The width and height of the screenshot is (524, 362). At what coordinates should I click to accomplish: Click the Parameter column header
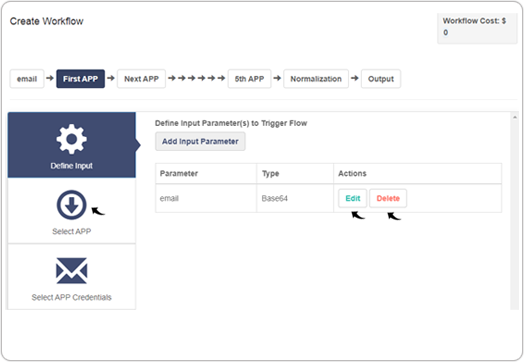coord(206,173)
